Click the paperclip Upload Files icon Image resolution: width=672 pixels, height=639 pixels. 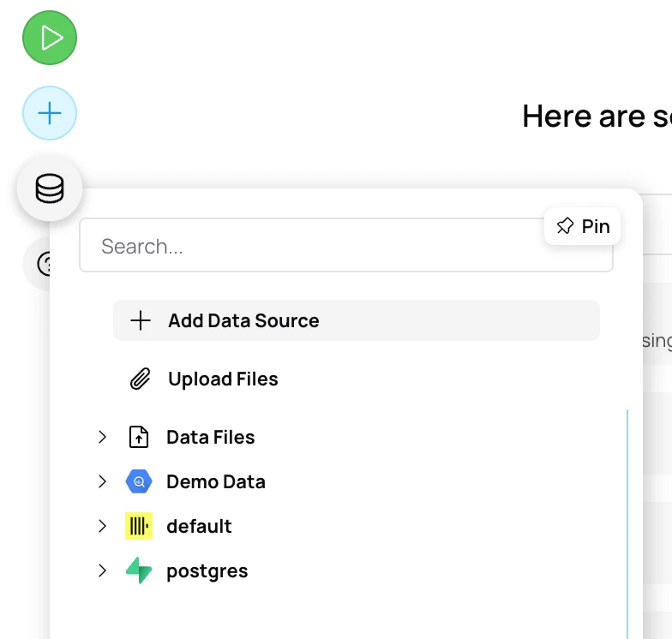point(140,379)
